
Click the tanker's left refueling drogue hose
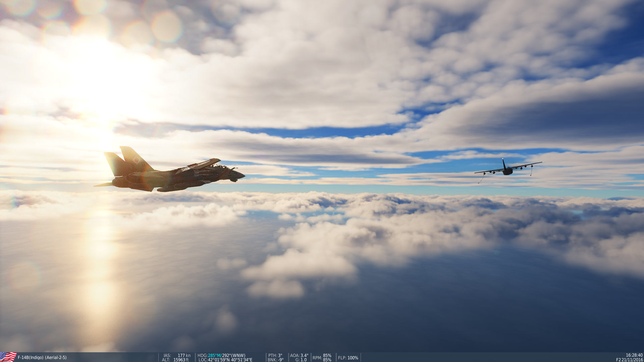[x=482, y=179]
